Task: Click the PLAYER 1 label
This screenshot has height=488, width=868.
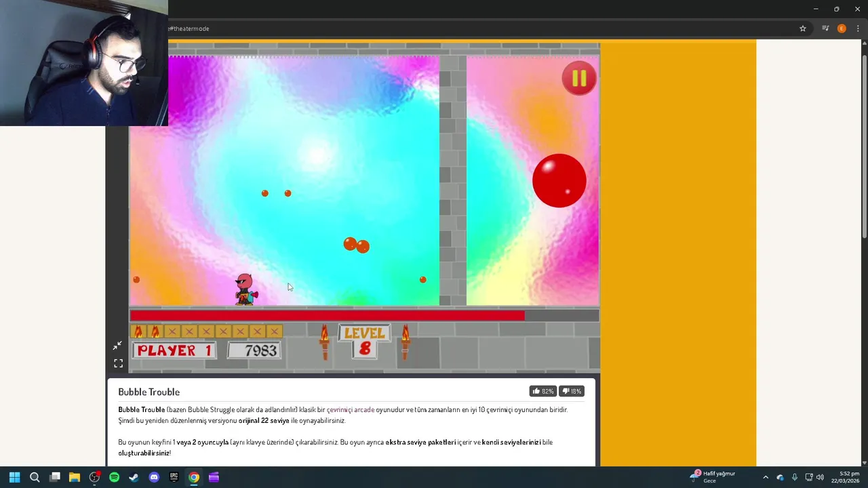Action: 175,350
